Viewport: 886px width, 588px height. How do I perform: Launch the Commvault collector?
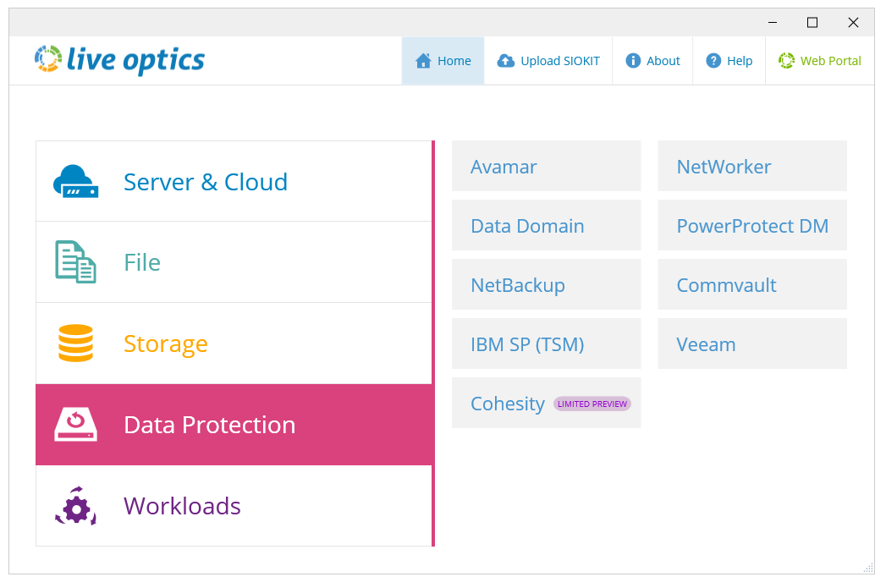[752, 284]
